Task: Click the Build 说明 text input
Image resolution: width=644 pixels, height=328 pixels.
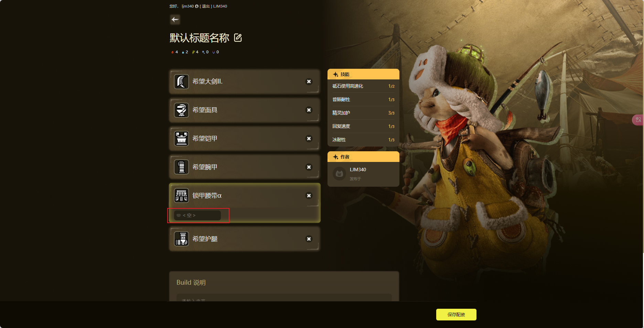Action: (284, 298)
